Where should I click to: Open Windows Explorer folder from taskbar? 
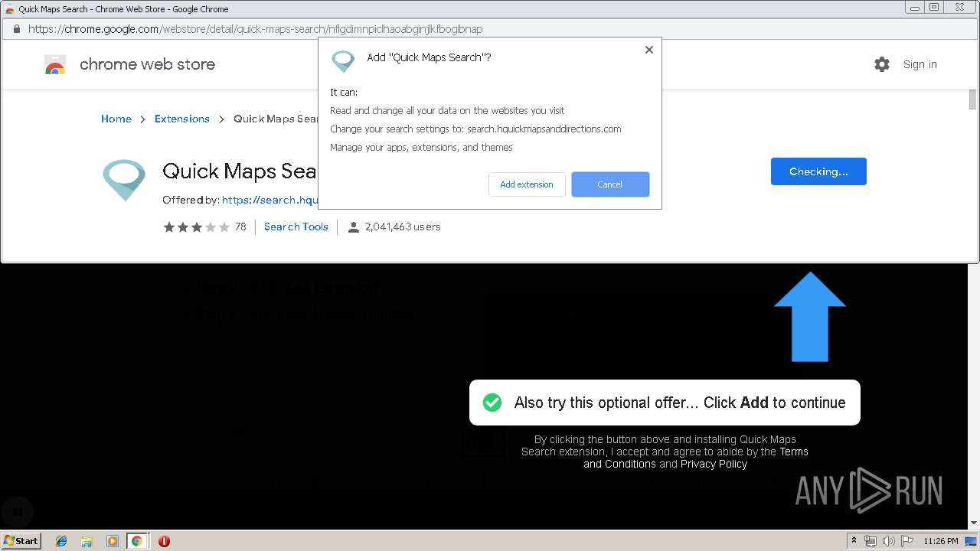point(87,541)
